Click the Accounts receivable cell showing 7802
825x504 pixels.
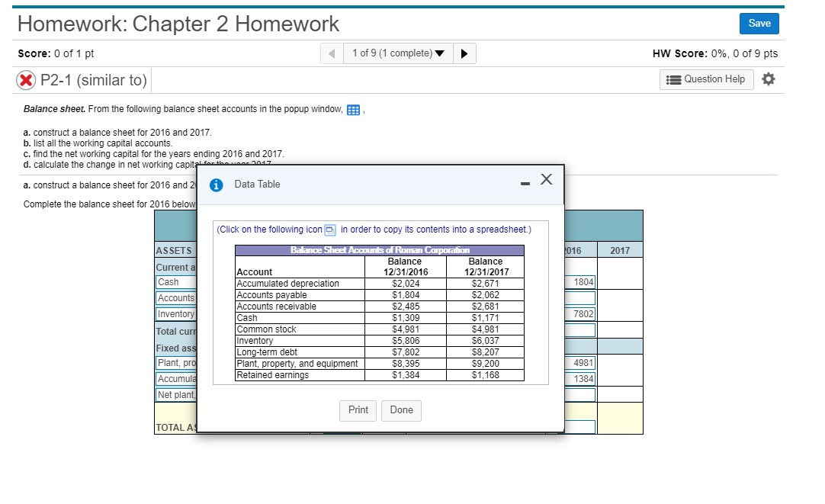click(579, 313)
